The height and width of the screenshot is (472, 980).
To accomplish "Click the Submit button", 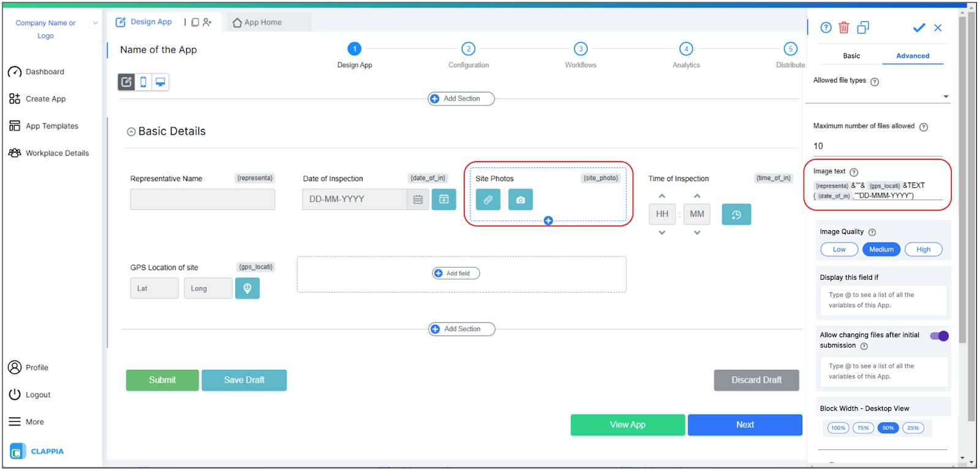I will tap(162, 380).
